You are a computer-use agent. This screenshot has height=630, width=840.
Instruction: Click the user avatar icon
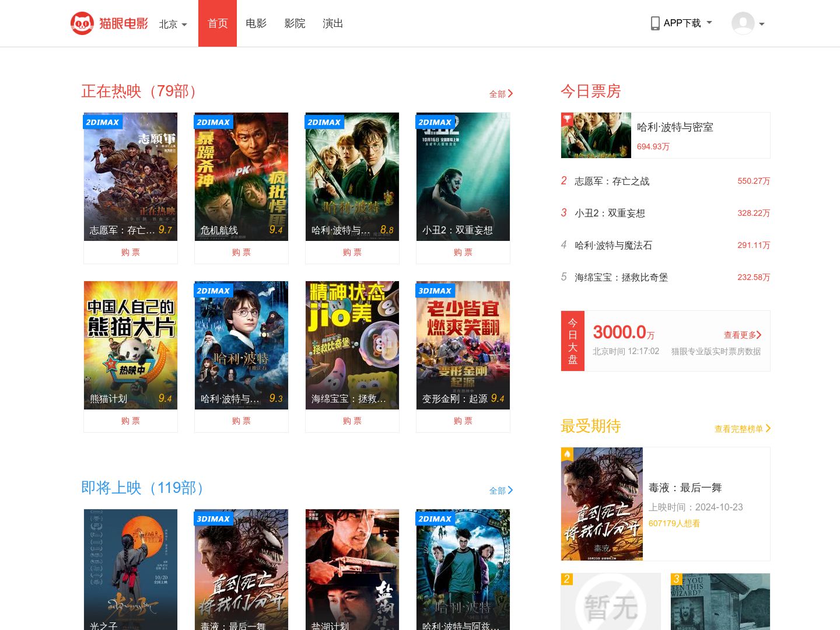pyautogui.click(x=743, y=23)
